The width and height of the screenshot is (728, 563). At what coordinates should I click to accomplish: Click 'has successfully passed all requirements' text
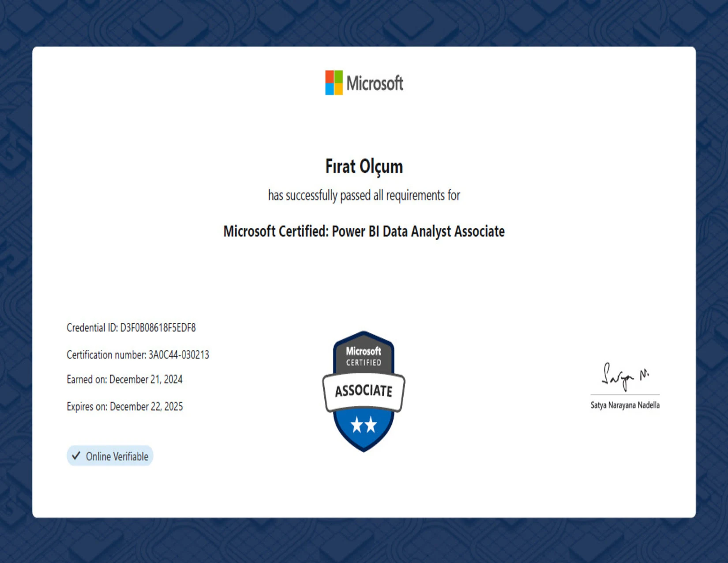click(364, 195)
